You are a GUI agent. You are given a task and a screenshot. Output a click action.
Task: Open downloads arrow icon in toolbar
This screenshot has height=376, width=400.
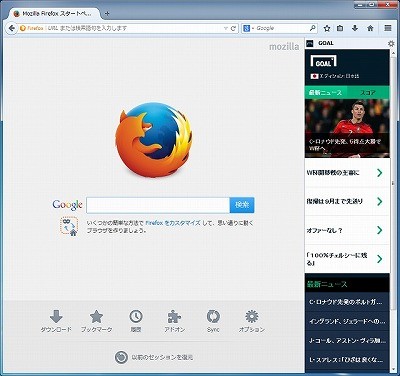(355, 28)
